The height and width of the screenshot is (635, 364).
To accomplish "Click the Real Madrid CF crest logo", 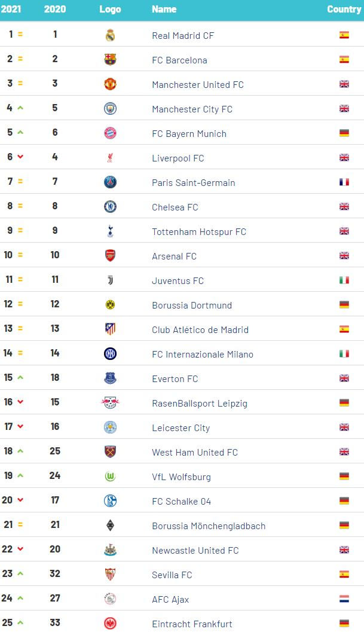I will pos(110,35).
